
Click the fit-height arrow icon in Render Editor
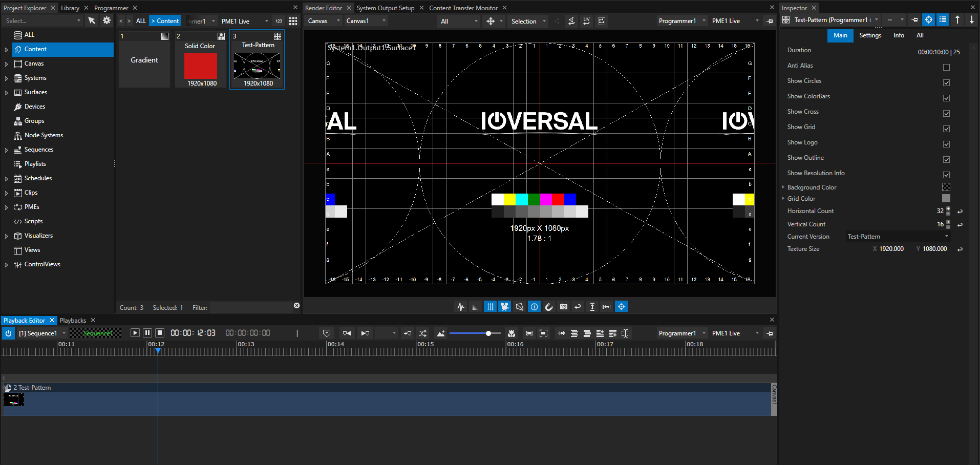tap(592, 307)
